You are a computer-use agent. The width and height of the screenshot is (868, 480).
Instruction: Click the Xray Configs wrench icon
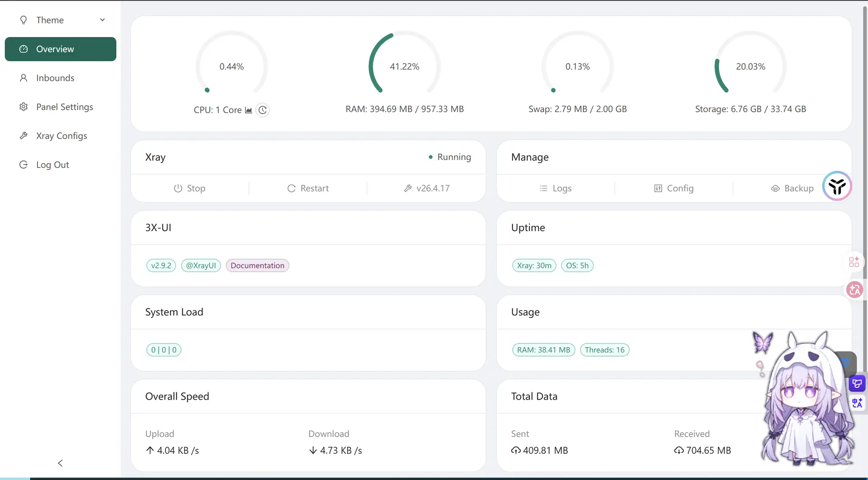coord(24,136)
